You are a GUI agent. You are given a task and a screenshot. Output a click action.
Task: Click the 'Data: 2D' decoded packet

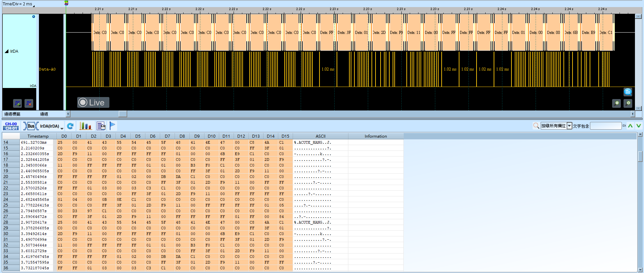point(379,33)
